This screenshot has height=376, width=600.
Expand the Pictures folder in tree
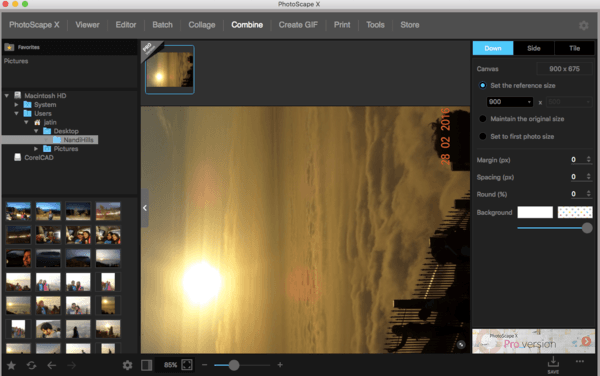click(x=36, y=149)
